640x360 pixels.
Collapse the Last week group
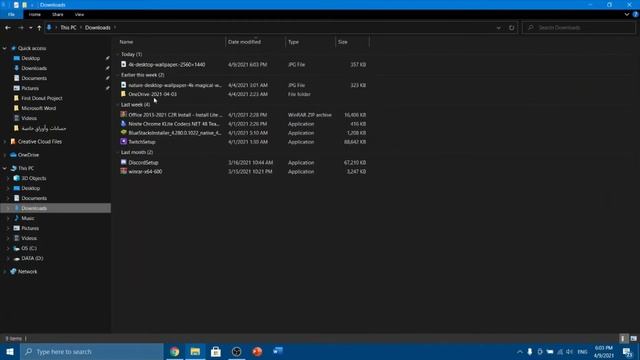click(118, 105)
